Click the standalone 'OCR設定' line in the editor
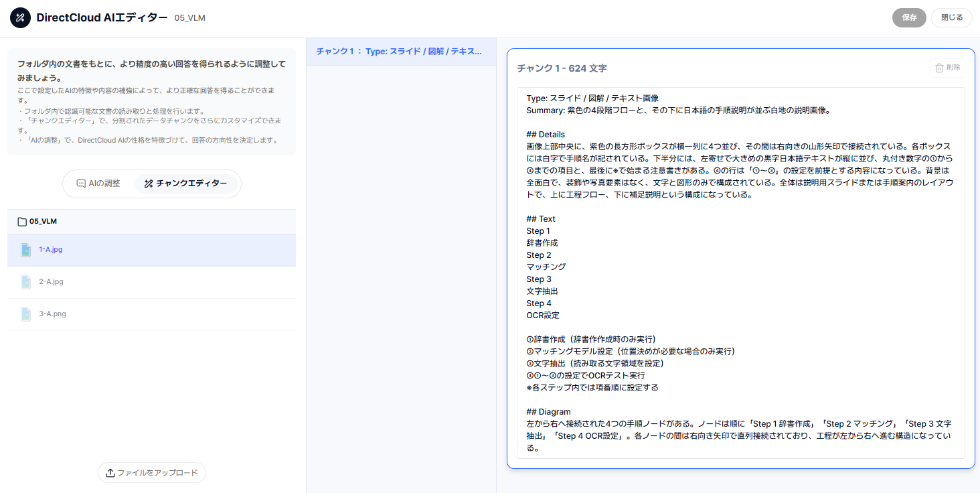Image resolution: width=980 pixels, height=493 pixels. click(543, 315)
